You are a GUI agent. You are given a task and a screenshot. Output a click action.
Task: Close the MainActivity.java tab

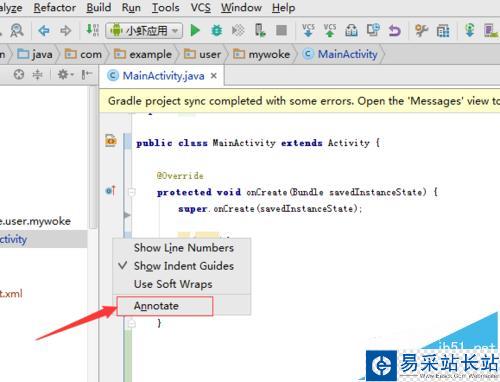click(x=214, y=76)
